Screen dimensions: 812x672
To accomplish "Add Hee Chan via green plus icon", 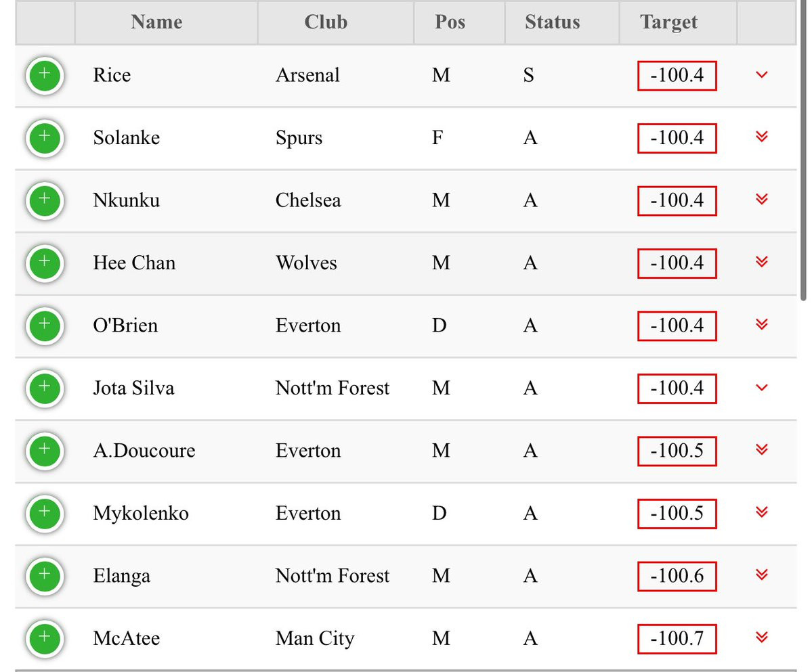I will [x=45, y=263].
